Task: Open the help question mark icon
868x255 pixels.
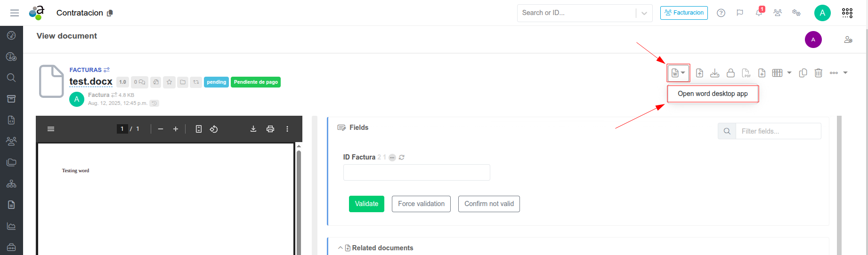Action: click(721, 13)
